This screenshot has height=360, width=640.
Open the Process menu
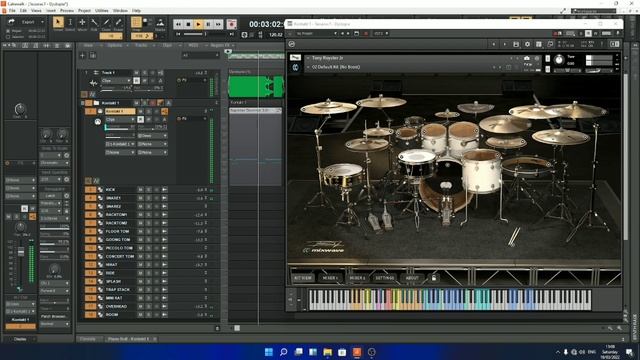(x=67, y=11)
